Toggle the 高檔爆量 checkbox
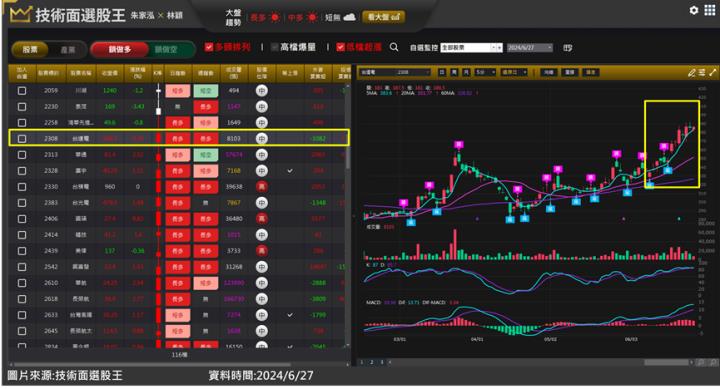This screenshot has height=389, width=720. 275,47
